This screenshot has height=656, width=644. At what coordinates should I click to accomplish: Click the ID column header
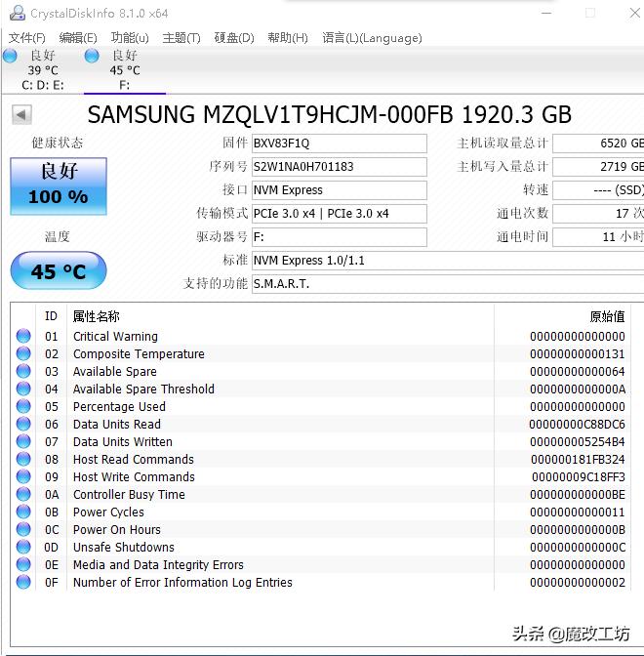51,316
